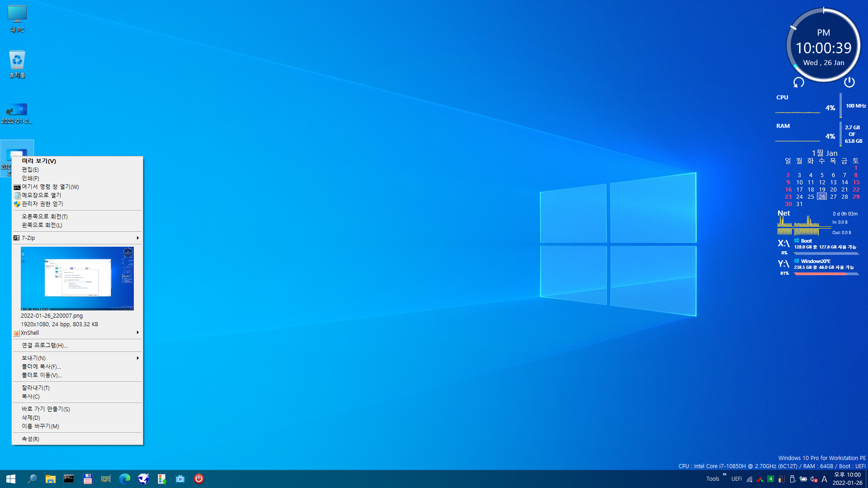Click the blue floppy disk taskbar icon

pyautogui.click(x=88, y=479)
